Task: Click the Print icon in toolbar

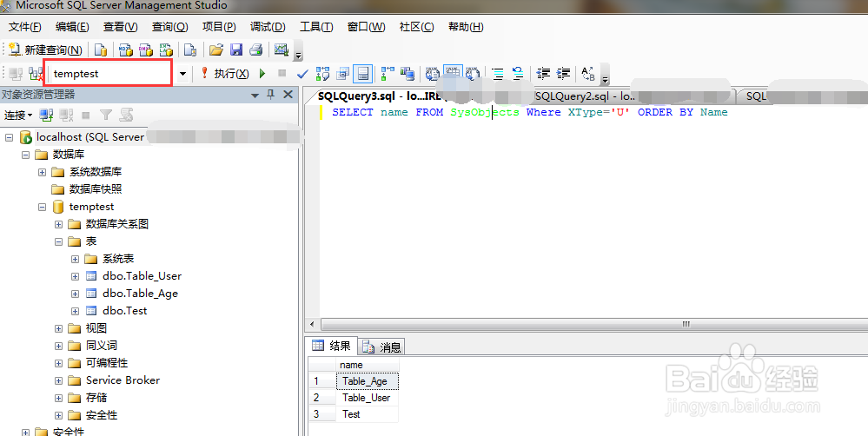Action: (255, 50)
